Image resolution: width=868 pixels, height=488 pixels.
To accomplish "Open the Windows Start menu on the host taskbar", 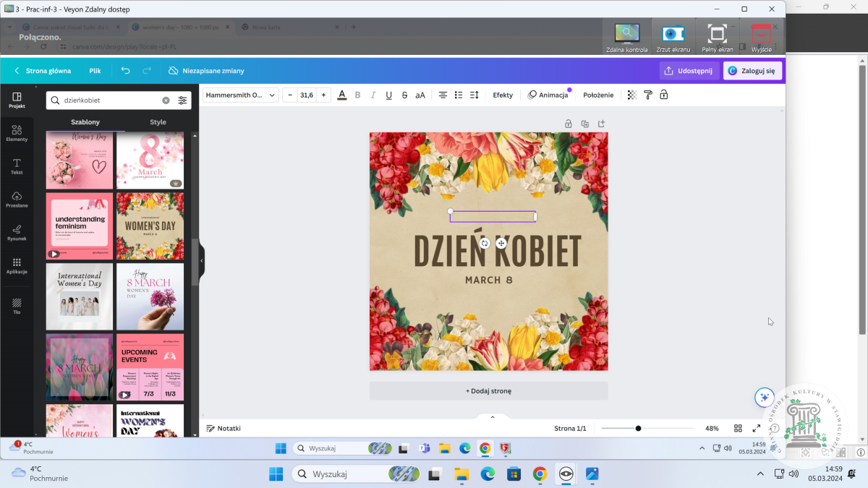I will [276, 474].
